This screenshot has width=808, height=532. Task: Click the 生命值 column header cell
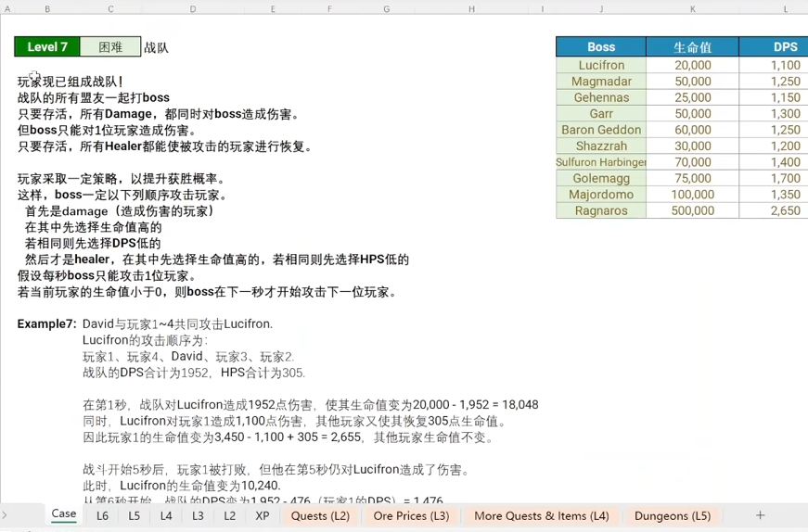coord(693,47)
